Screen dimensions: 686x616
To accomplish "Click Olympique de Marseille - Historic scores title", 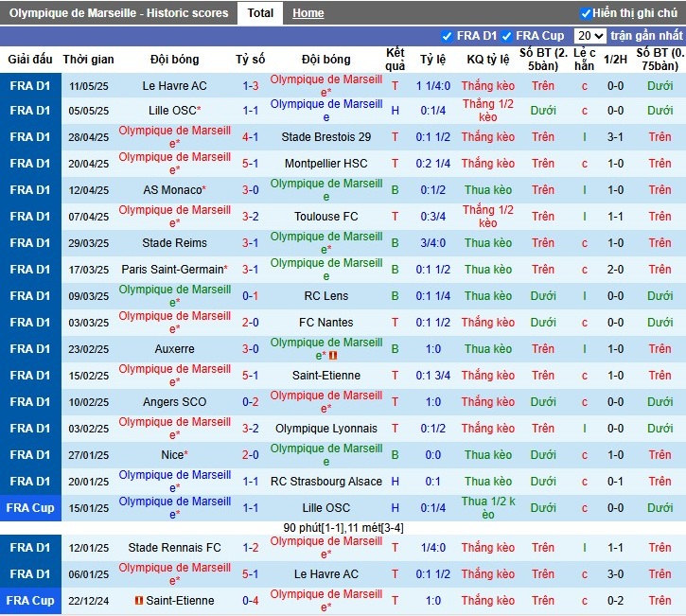I will pos(118,13).
